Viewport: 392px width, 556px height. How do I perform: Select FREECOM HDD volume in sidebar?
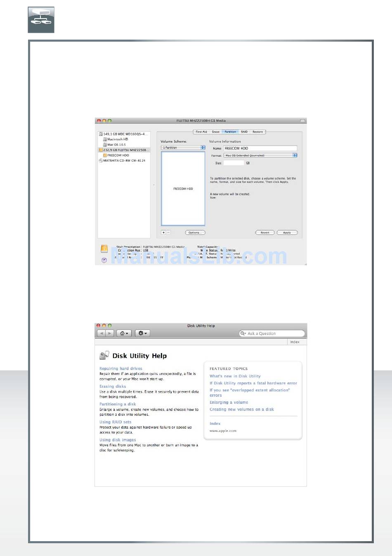click(x=116, y=155)
